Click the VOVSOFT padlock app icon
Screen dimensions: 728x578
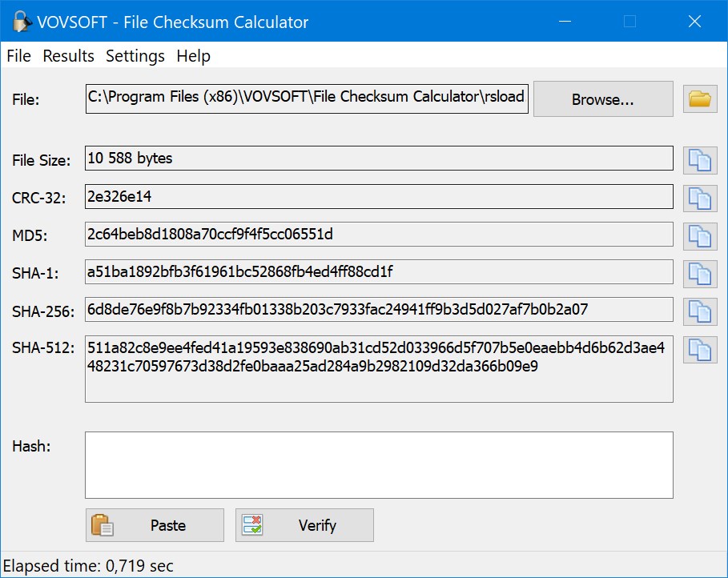[21, 22]
